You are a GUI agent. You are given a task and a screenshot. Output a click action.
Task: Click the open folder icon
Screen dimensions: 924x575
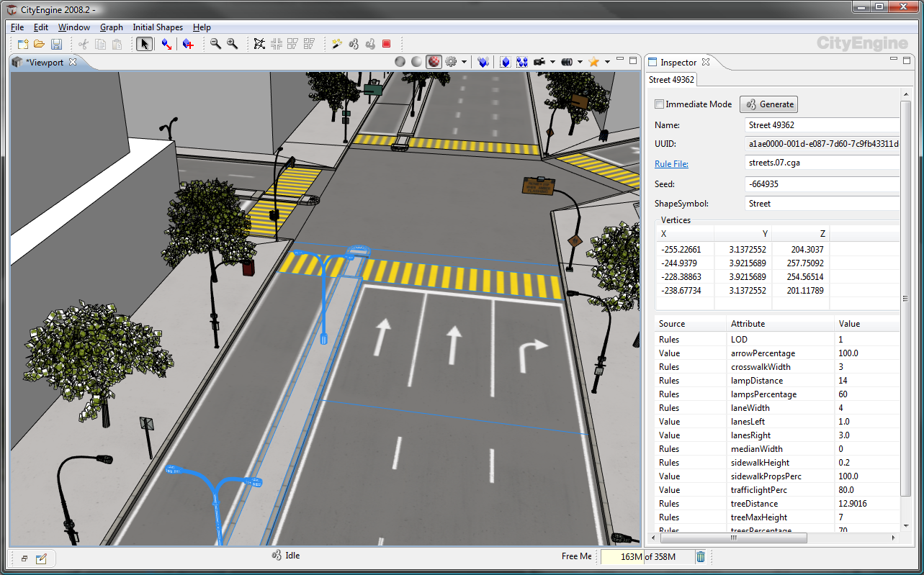point(39,44)
